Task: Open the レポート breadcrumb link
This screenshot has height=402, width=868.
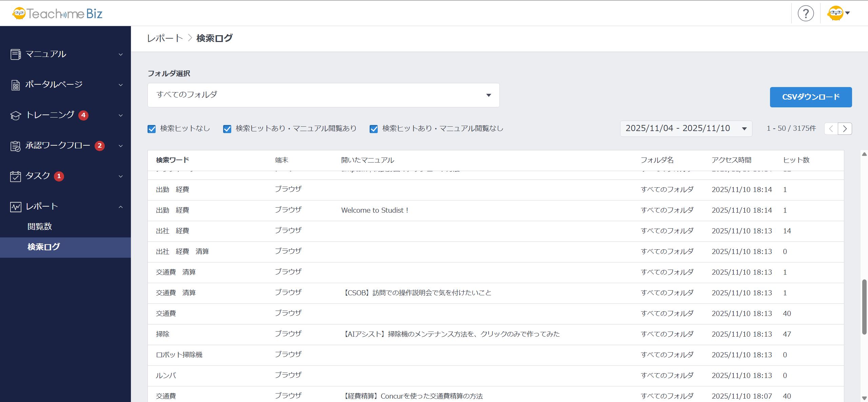Action: (x=165, y=38)
